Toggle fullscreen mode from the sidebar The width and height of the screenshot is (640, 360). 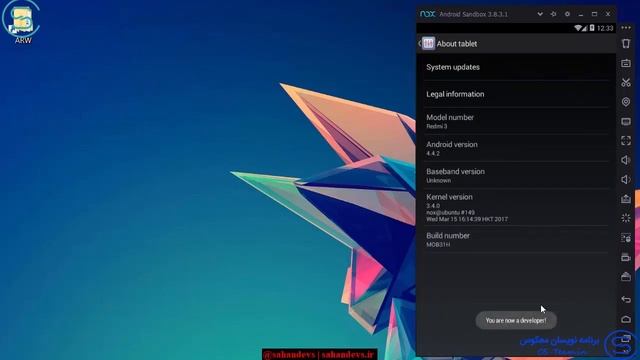[x=626, y=140]
